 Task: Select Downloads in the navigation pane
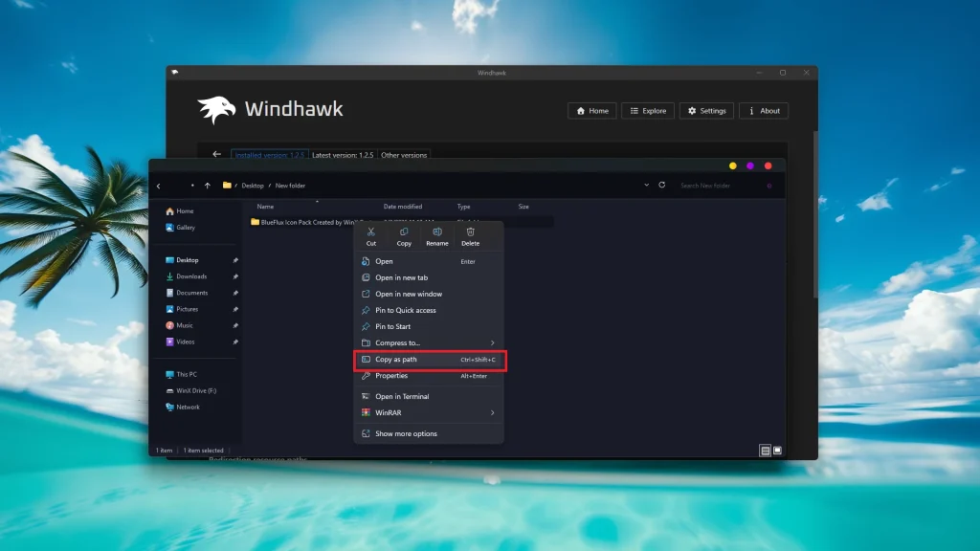191,276
